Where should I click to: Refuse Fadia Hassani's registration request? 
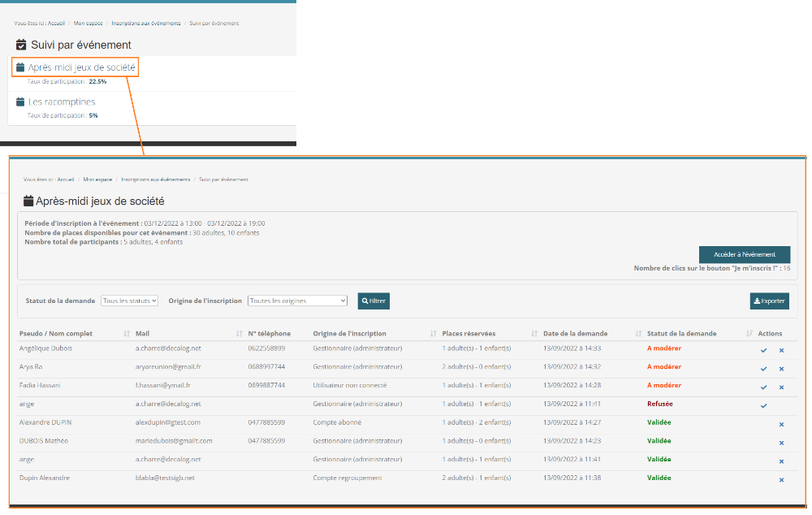click(x=781, y=387)
